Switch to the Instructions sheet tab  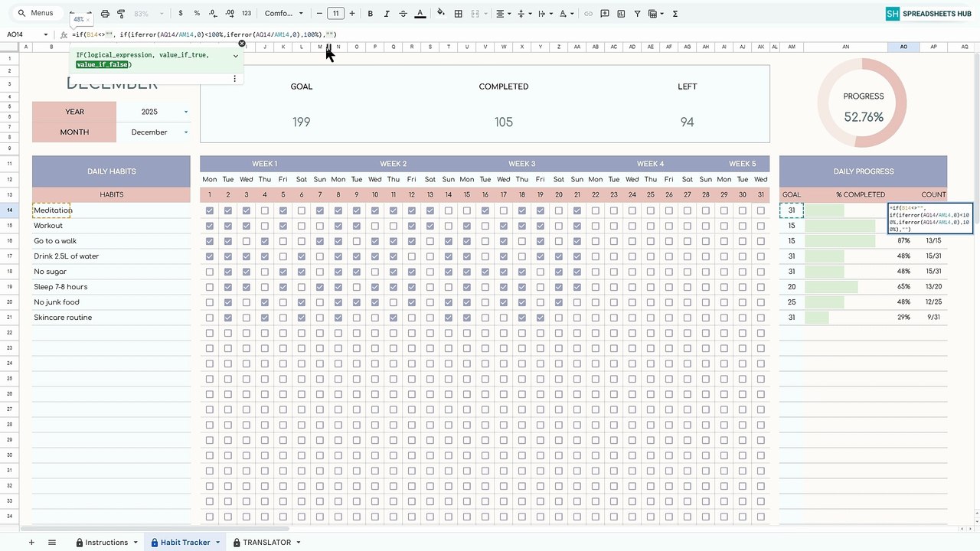click(x=106, y=542)
